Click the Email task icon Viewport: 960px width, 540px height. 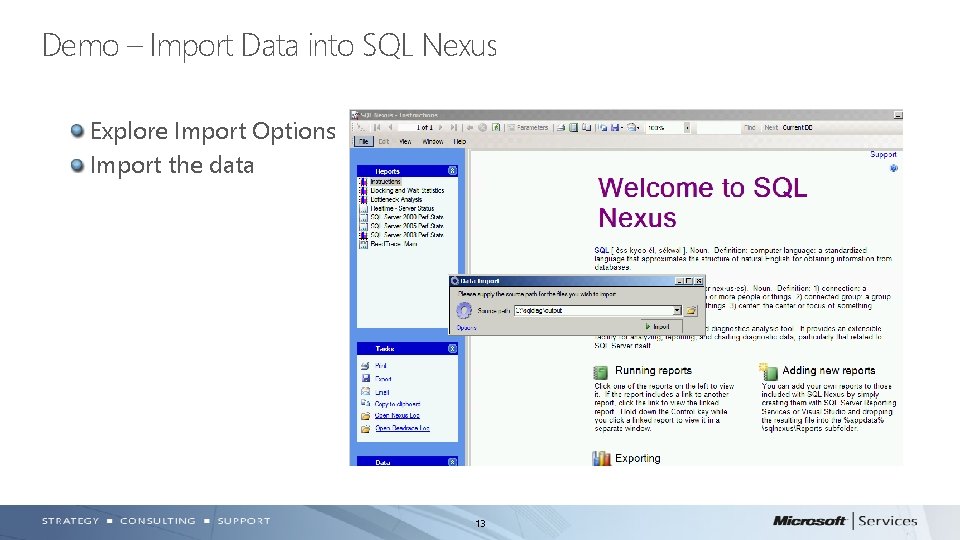coord(366,391)
